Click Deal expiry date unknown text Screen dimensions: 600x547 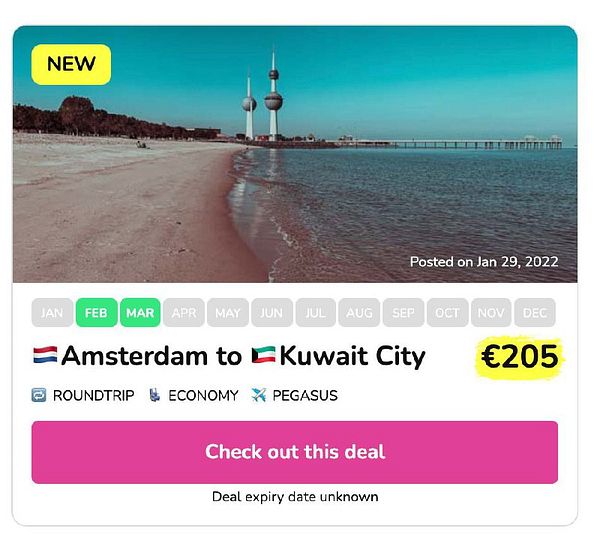point(295,497)
